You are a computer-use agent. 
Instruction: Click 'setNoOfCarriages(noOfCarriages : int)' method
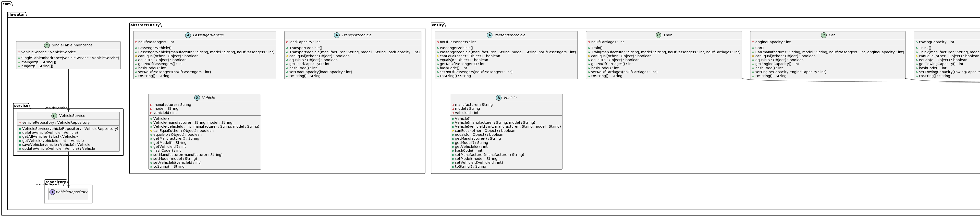[624, 72]
